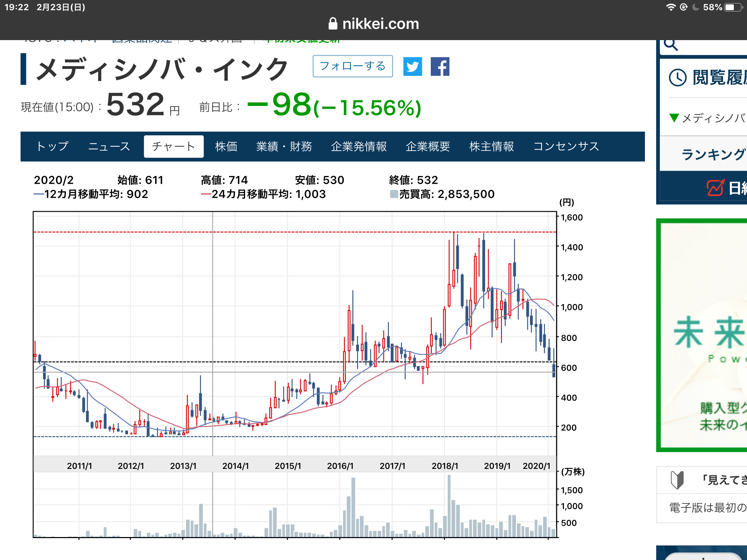Viewport: 747px width, 560px height.
Task: Open the ランキング link in sidebar
Action: click(x=713, y=155)
